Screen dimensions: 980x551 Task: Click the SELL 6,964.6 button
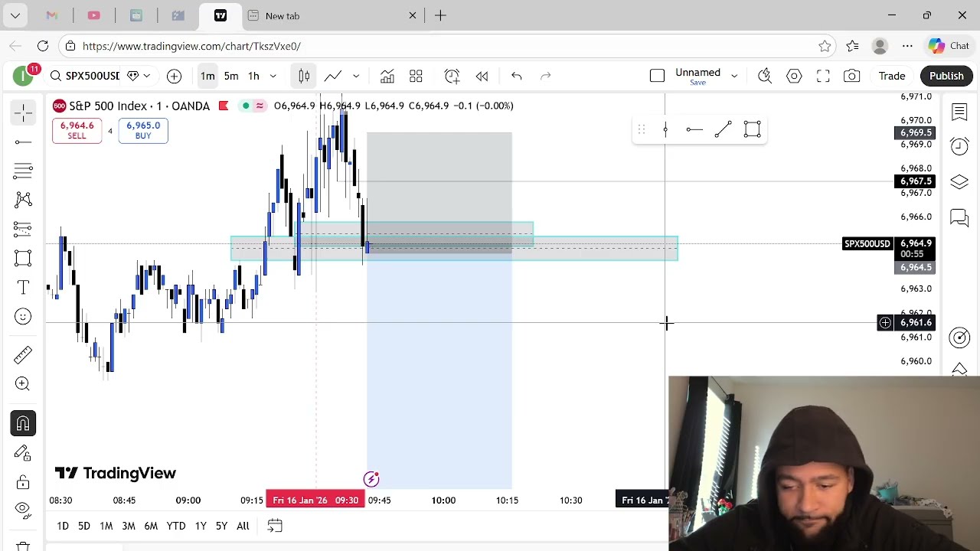click(77, 130)
